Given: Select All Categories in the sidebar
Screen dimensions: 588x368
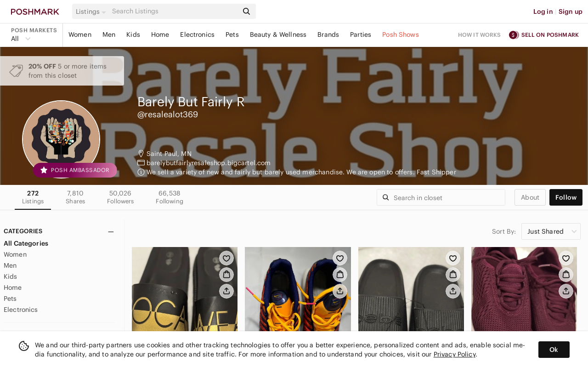Looking at the screenshot, I should click(26, 243).
